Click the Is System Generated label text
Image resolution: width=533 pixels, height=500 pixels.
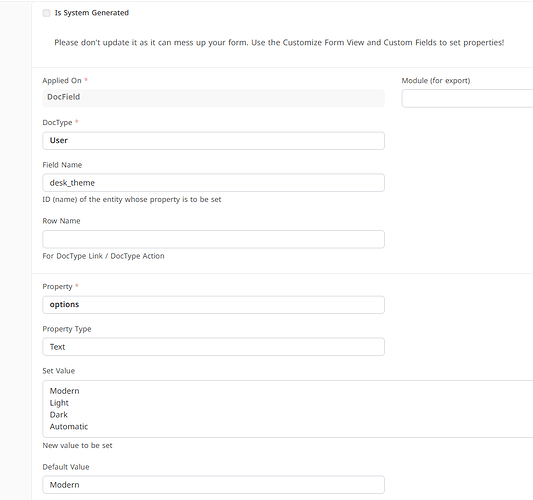[x=92, y=13]
